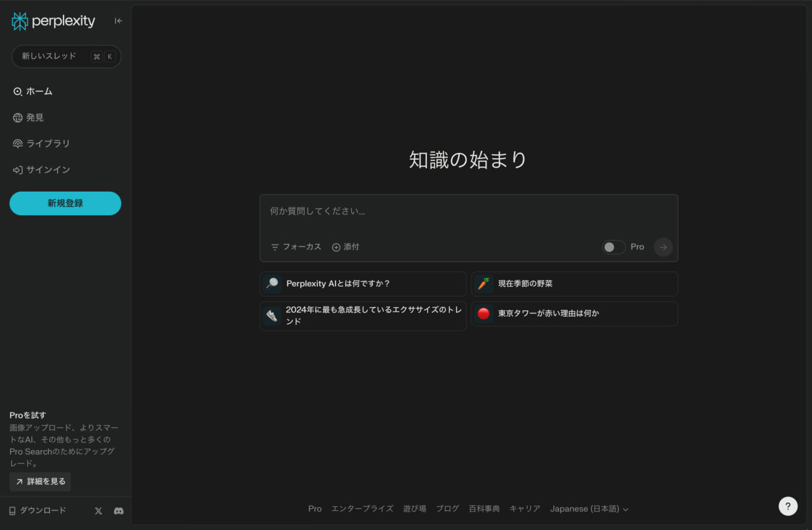Open the エンタープライズ footer link

tap(362, 509)
